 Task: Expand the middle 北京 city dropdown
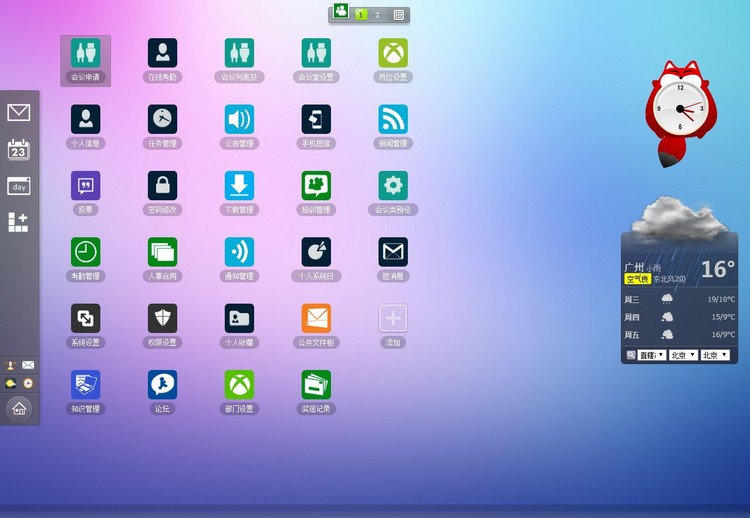tap(683, 355)
